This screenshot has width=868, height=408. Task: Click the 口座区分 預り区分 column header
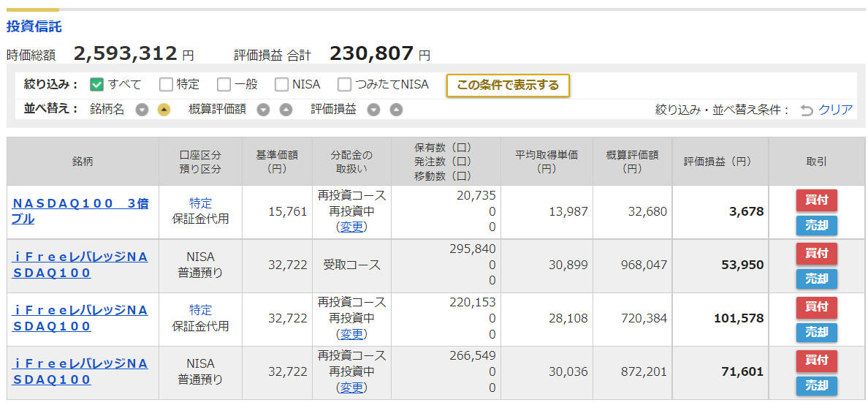click(200, 162)
